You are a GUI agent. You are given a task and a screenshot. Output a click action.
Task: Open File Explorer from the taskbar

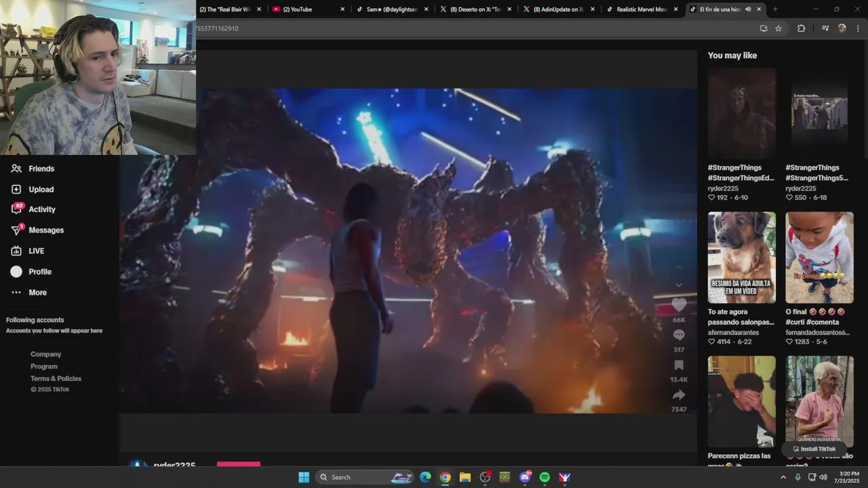[x=465, y=477]
